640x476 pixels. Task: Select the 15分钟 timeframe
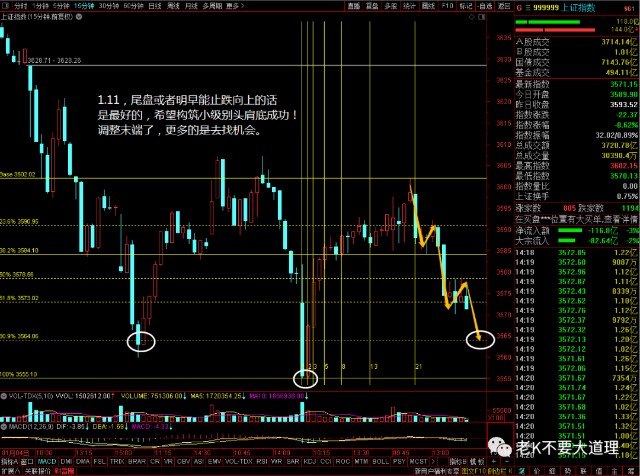click(84, 6)
